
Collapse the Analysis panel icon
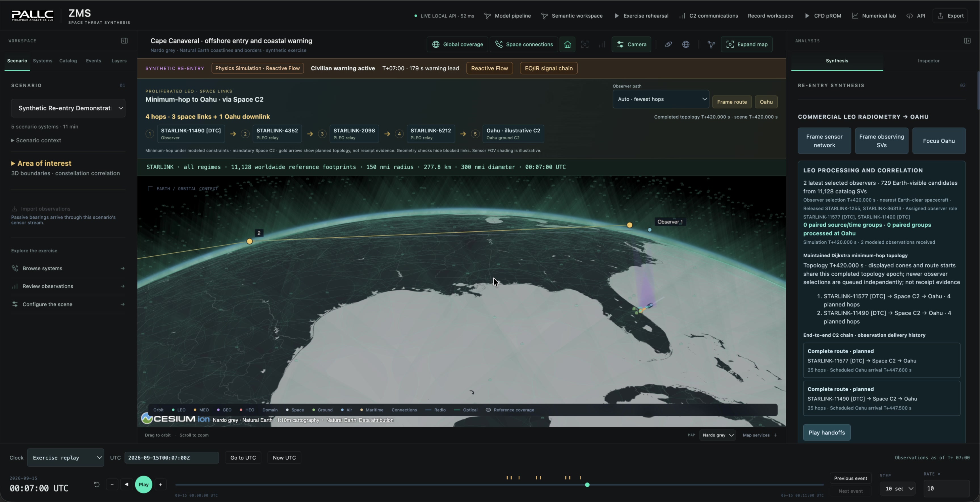[968, 41]
